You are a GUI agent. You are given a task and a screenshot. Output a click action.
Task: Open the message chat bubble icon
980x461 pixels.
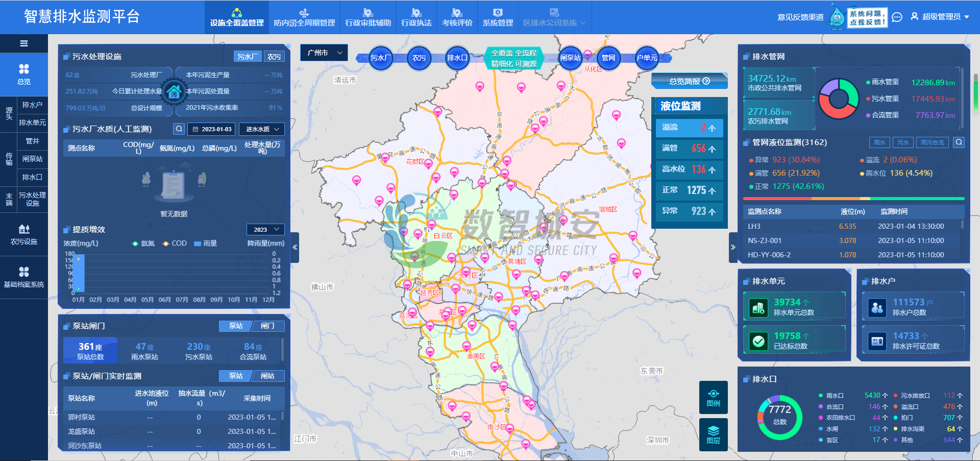(897, 17)
